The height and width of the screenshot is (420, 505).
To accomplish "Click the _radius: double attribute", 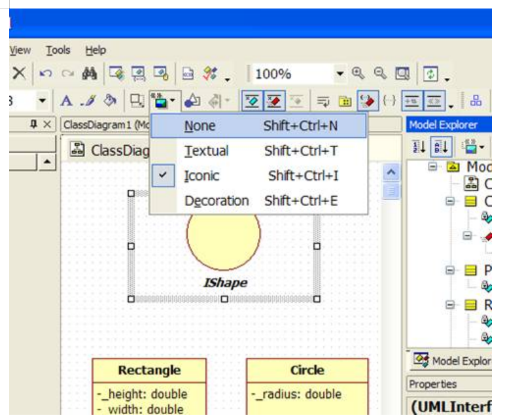I will 296,394.
